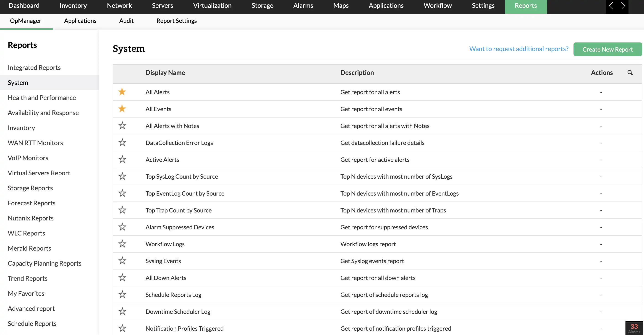Open the 33 Alarms indicator at bottom right
644x335 pixels.
(x=634, y=328)
